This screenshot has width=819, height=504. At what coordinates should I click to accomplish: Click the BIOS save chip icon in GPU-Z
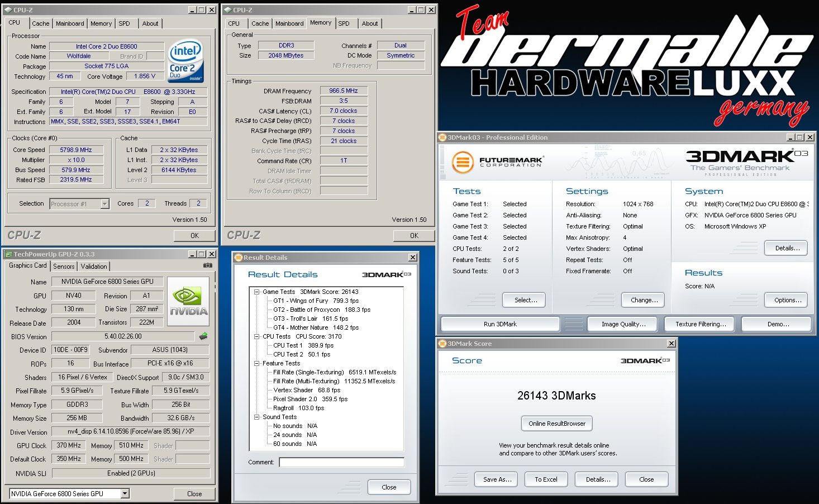[203, 336]
